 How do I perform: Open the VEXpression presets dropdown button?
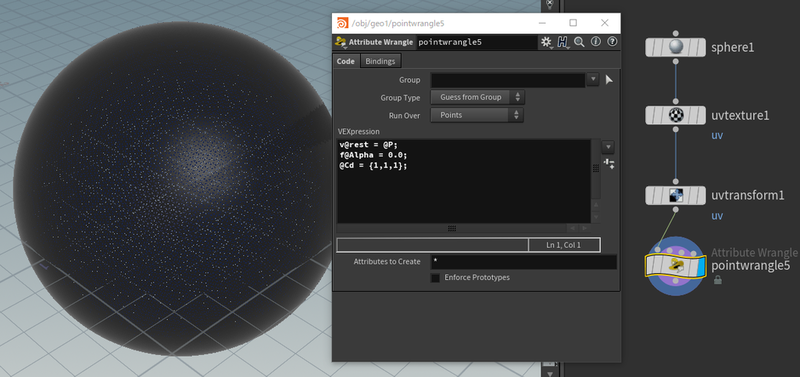tap(608, 147)
